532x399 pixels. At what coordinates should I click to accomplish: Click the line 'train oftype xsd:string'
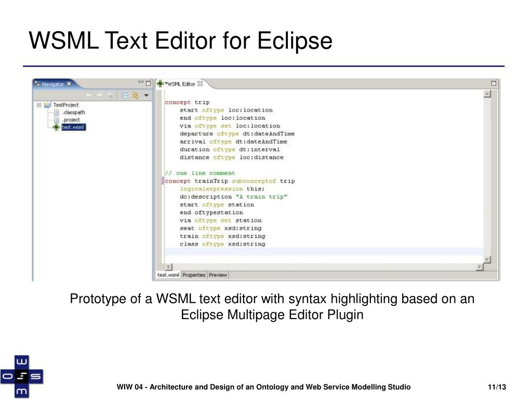coord(222,236)
